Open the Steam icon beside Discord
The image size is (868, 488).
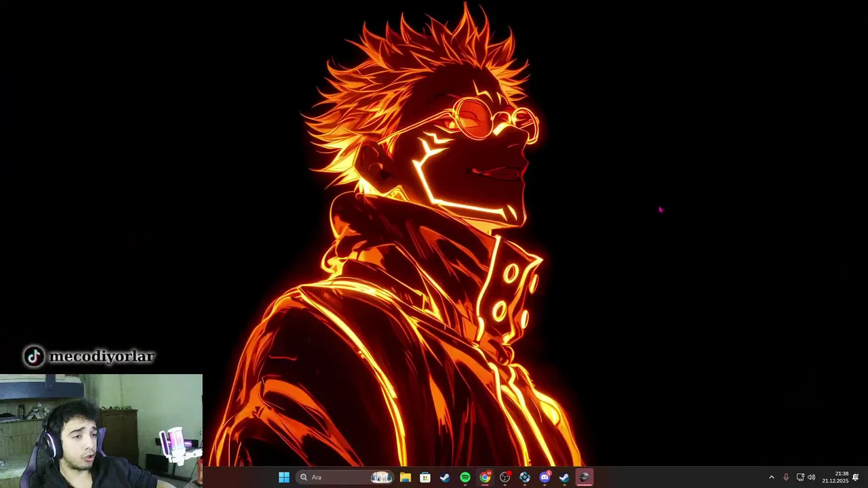564,477
